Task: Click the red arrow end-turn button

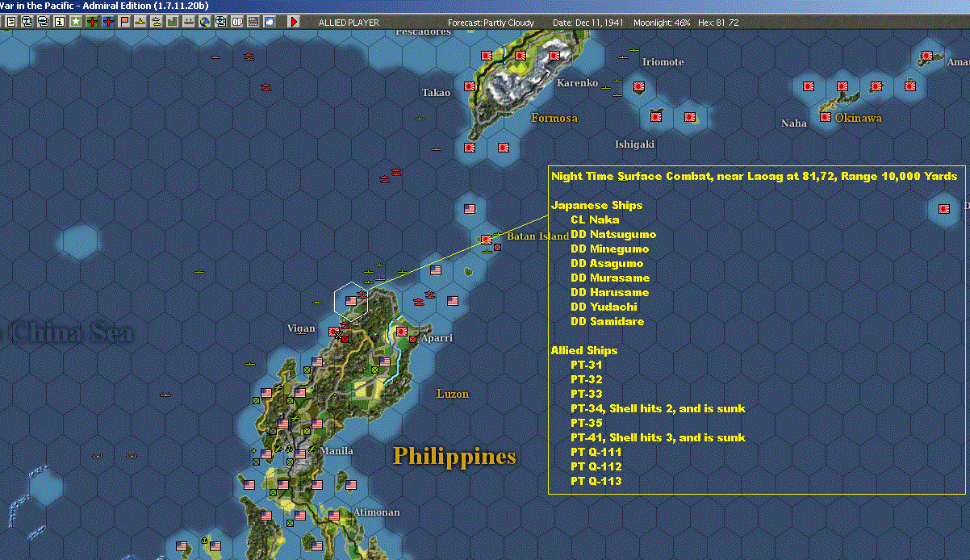Action: 294,22
